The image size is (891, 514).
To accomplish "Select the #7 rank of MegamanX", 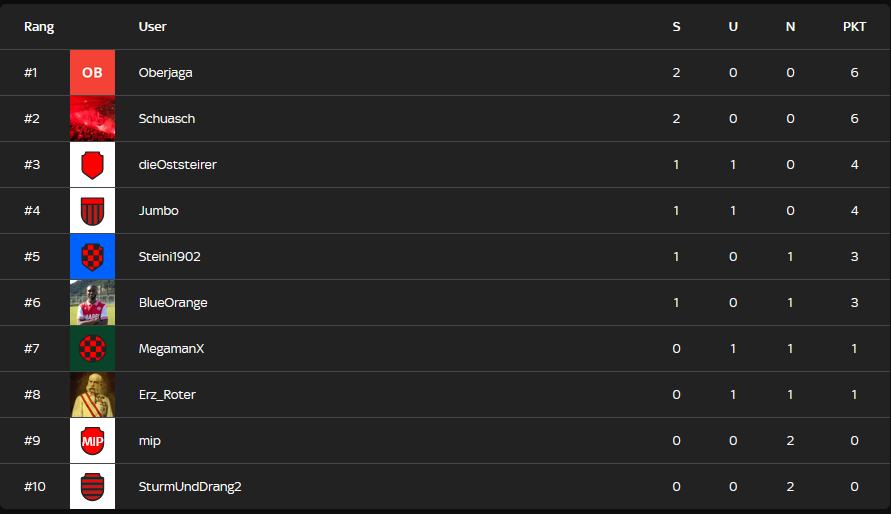I will pos(32,349).
